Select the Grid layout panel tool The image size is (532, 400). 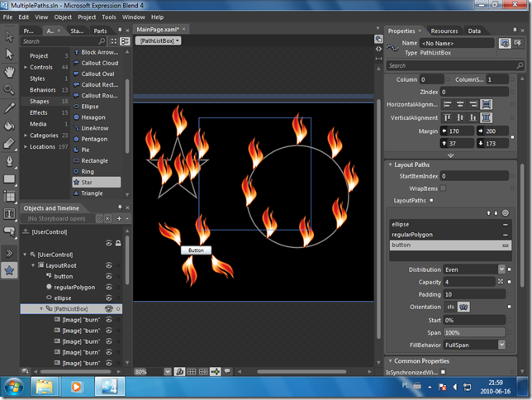point(9,197)
